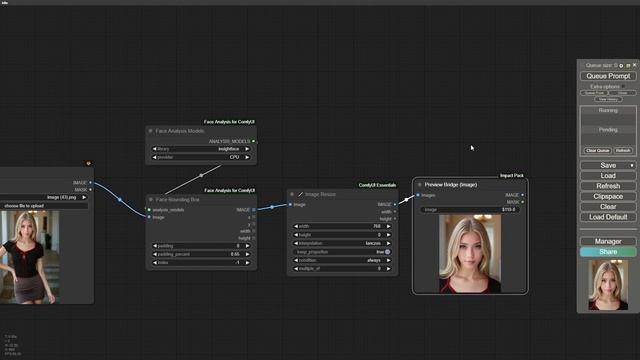Click the reroute dot on the analysis models link
The height and width of the screenshot is (360, 640).
(x=201, y=175)
